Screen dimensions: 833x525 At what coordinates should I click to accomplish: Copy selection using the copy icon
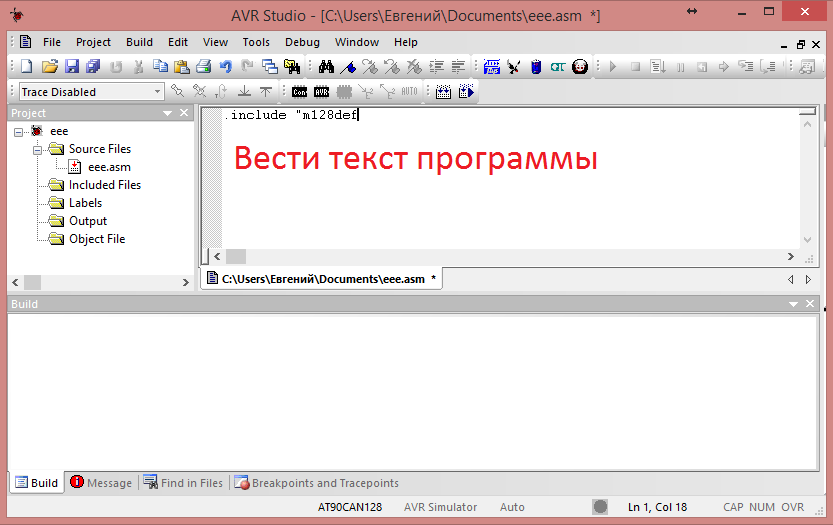(160, 66)
